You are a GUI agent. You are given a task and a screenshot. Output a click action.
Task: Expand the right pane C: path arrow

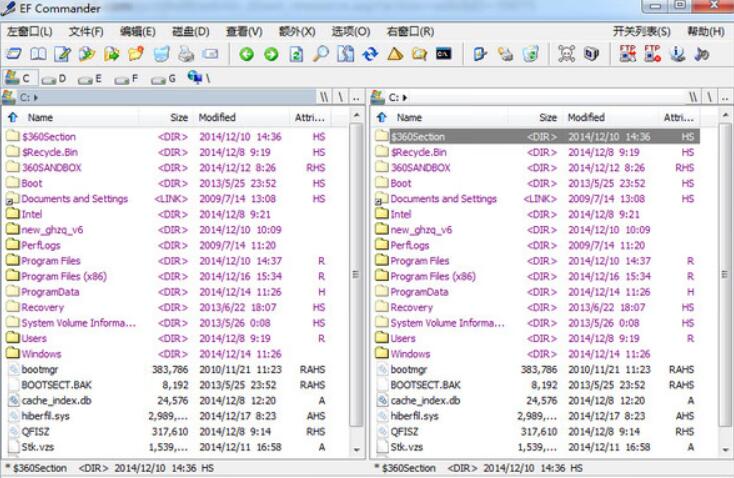tap(404, 98)
